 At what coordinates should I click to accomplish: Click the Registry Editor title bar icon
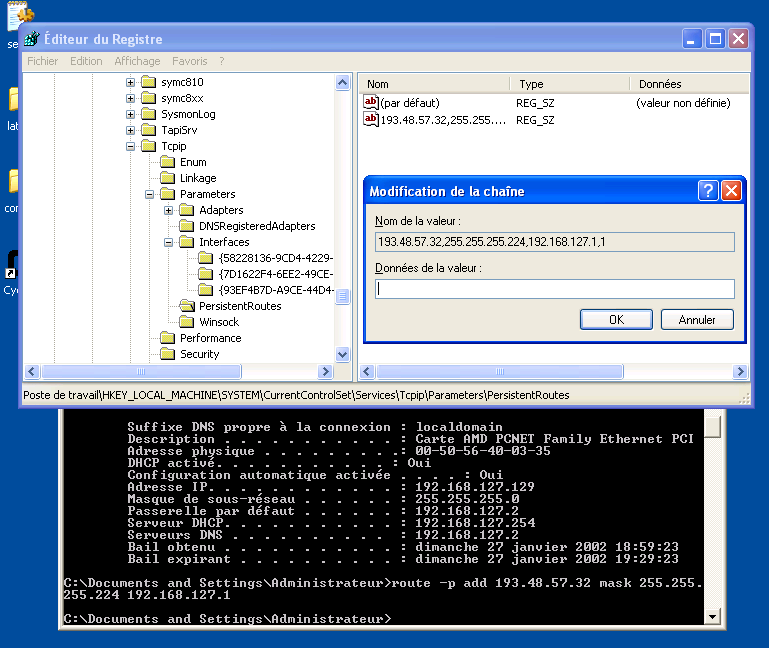(32, 38)
